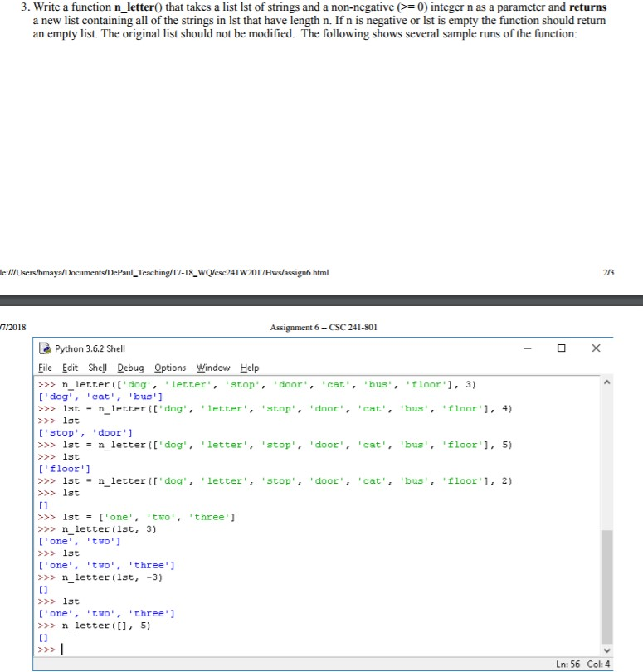Click the 'Assignment 6 -- CSC 241-801' page header
The width and height of the screenshot is (643, 672).
tap(324, 327)
